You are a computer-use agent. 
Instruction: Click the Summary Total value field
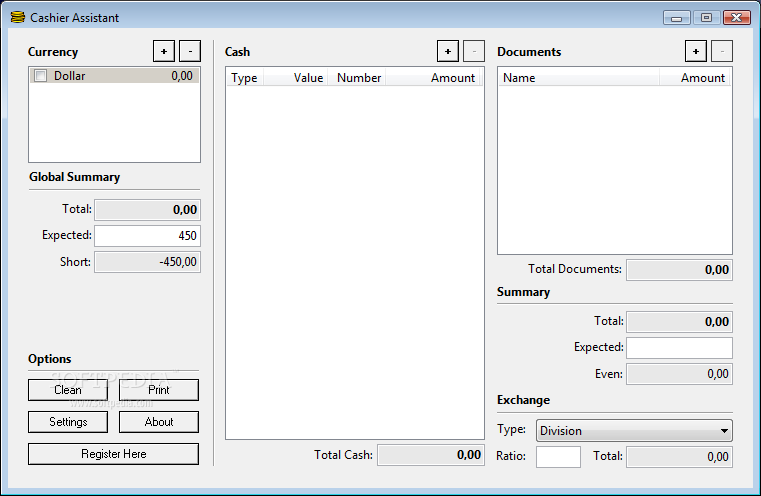[x=679, y=322]
